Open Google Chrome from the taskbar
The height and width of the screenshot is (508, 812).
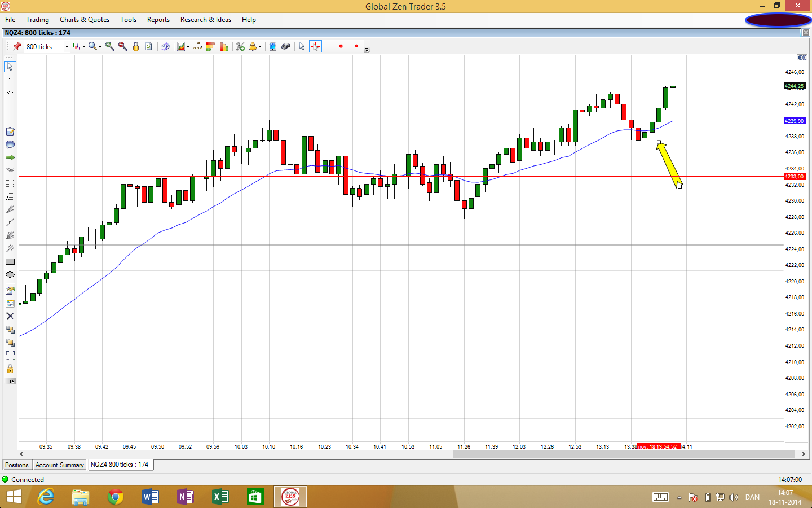tap(116, 497)
